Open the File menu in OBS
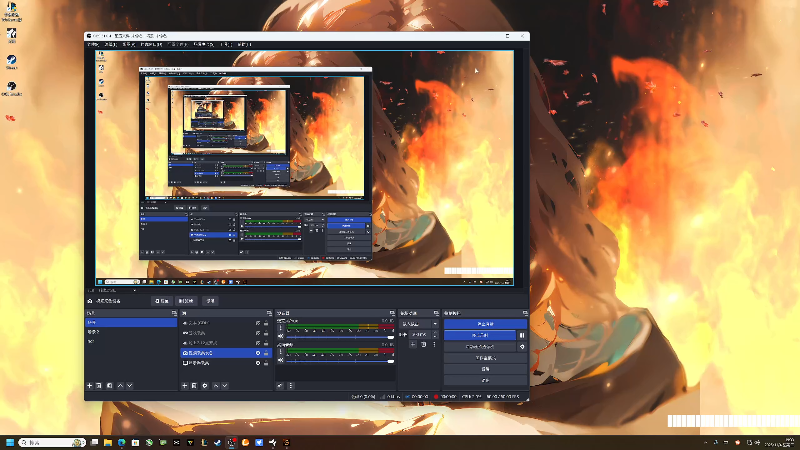Screen dimensions: 800x450 [x=93, y=44]
